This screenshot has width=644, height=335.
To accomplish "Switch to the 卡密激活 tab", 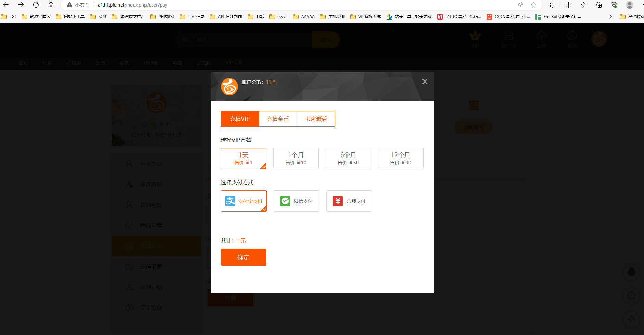I will pyautogui.click(x=316, y=119).
